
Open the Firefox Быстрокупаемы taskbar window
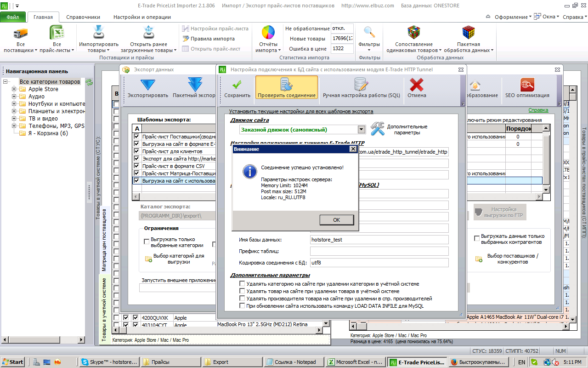point(478,362)
